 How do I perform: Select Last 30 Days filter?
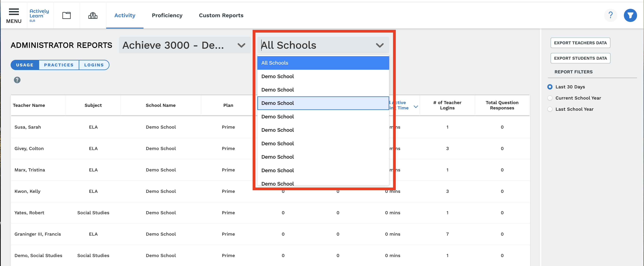click(x=550, y=87)
